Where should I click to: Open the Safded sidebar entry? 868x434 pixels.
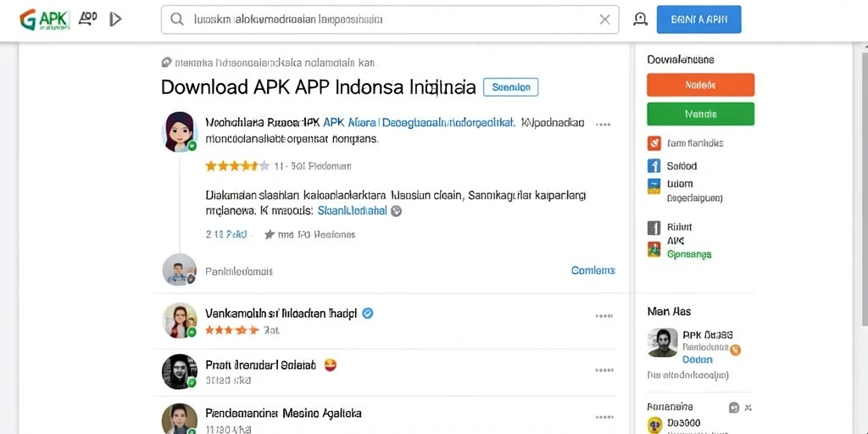point(682,166)
